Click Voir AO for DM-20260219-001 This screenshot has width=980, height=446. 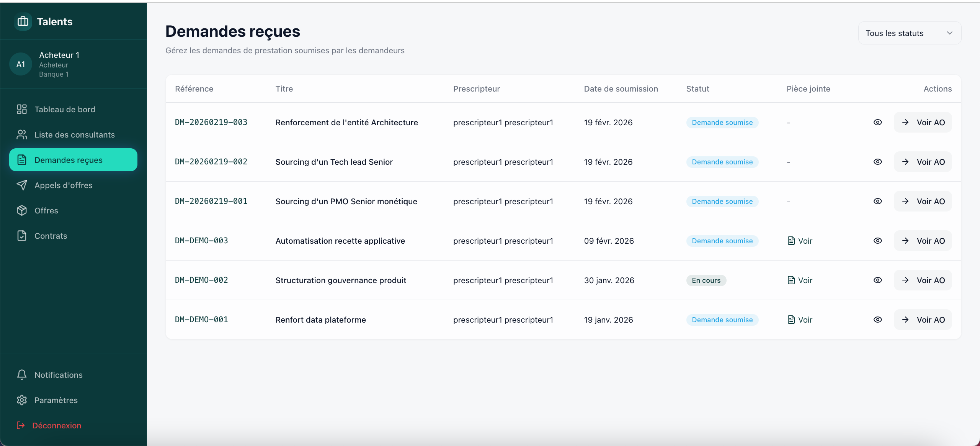pyautogui.click(x=923, y=201)
